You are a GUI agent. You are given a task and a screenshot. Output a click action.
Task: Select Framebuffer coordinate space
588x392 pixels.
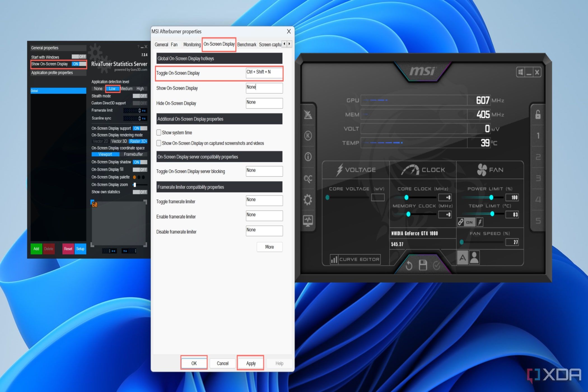point(133,154)
